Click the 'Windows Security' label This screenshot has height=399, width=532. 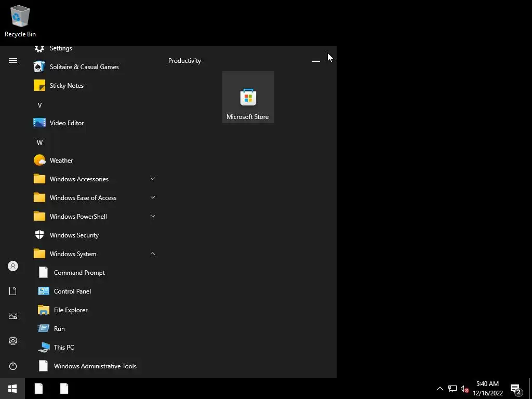74,235
